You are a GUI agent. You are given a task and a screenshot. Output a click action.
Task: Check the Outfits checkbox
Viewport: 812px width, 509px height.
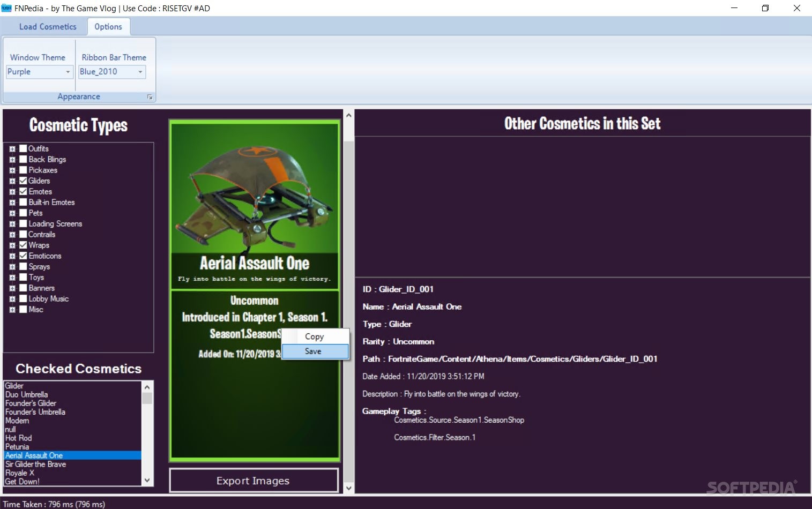click(23, 148)
